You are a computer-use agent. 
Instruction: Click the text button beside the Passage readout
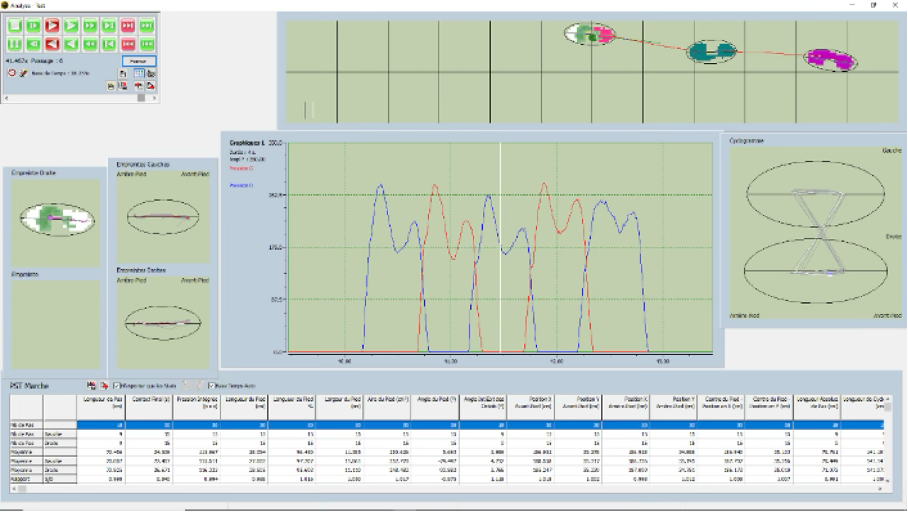(138, 61)
